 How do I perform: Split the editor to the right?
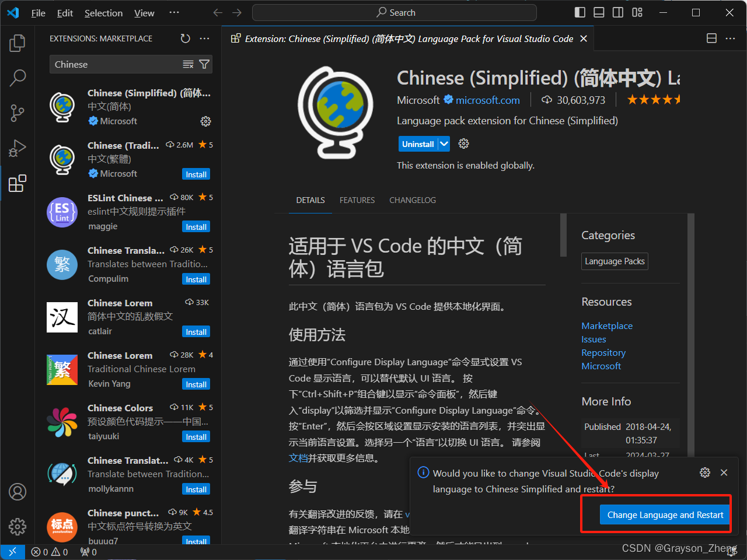point(711,38)
